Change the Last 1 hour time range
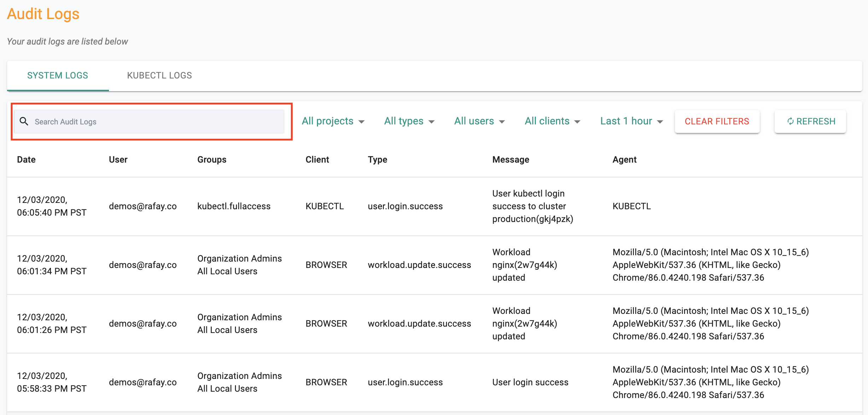This screenshot has width=868, height=415. pyautogui.click(x=632, y=121)
